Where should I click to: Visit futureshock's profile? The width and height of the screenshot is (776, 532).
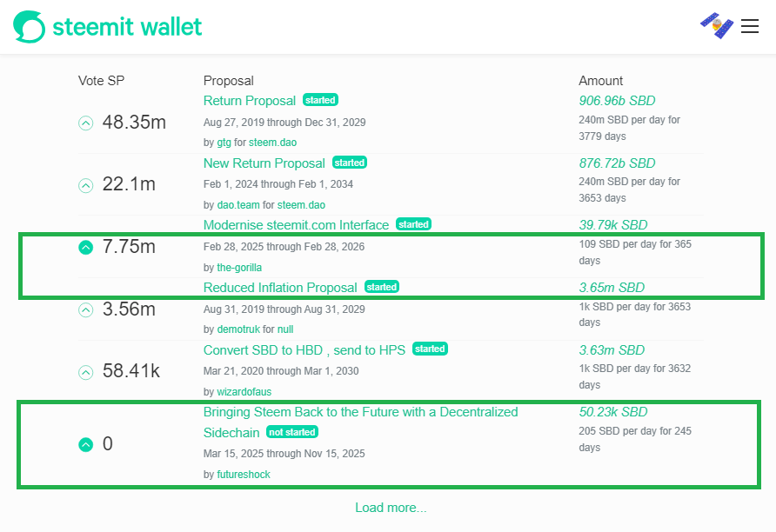[x=244, y=474]
